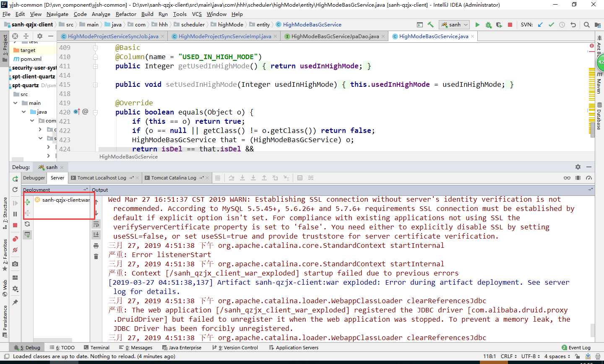Screen dimensions: 604x364
Task: Open Application Servers tool window
Action: (294, 348)
